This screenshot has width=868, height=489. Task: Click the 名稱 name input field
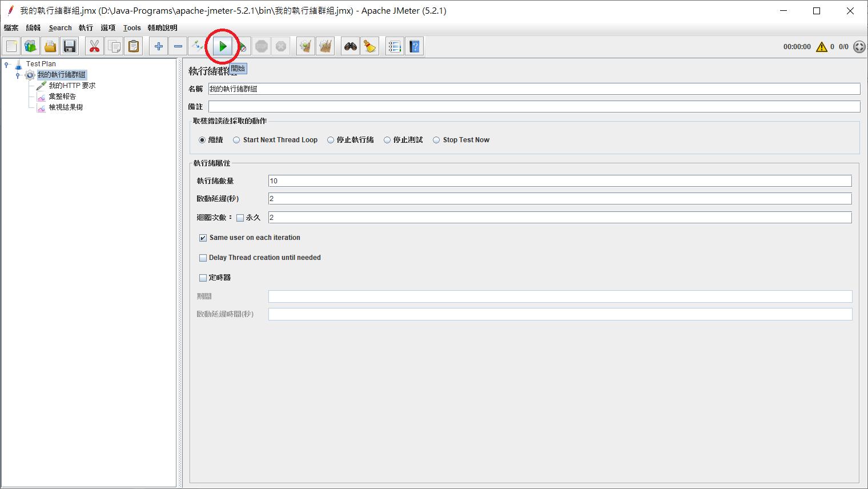[x=534, y=89]
